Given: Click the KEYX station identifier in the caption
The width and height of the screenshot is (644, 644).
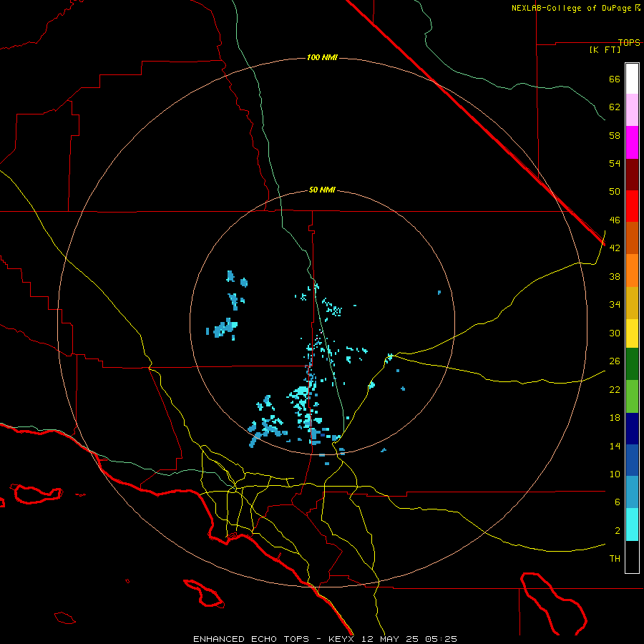Looking at the screenshot, I should pyautogui.click(x=341, y=639).
